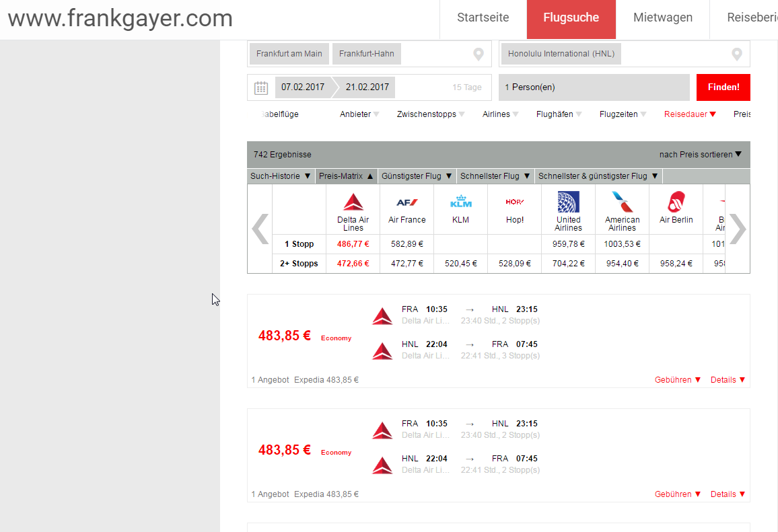Click the Frankfurt-Hahn departure tag
The height and width of the screenshot is (532, 778).
pos(367,54)
